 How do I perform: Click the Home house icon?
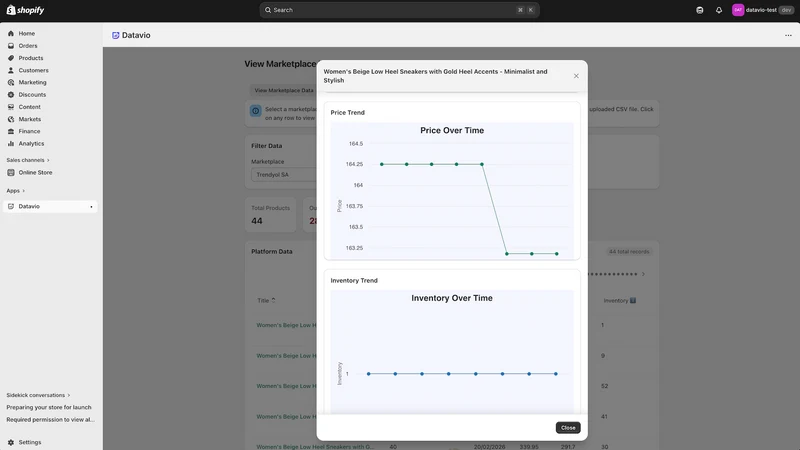click(x=11, y=34)
